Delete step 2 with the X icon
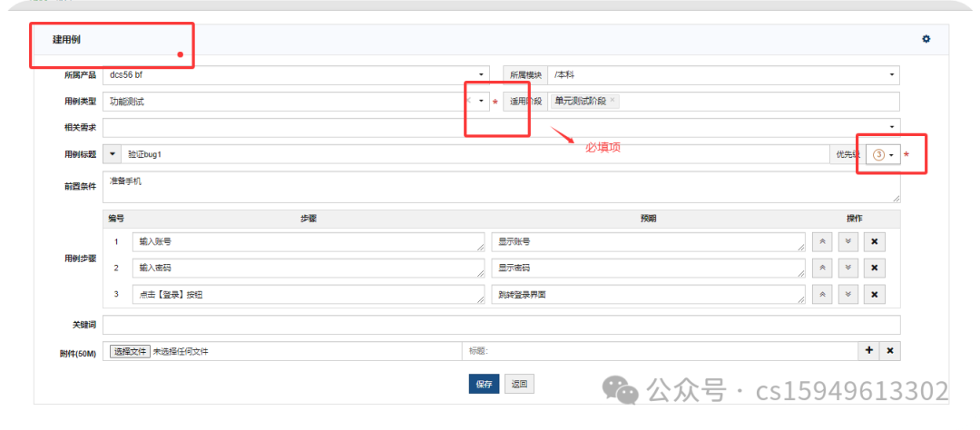The height and width of the screenshot is (430, 980). (875, 268)
